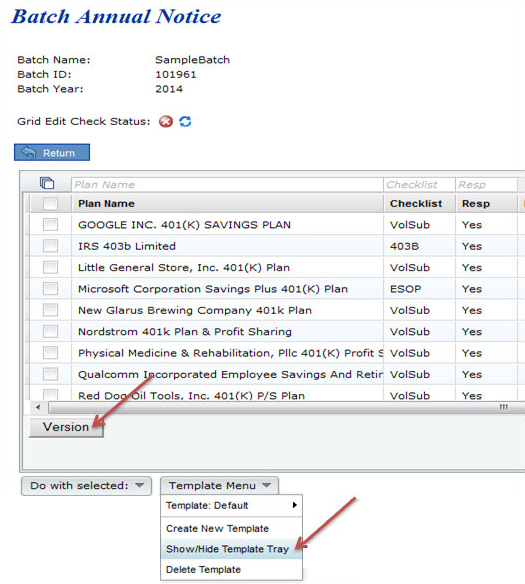This screenshot has height=584, width=525.
Task: Click the Physical Medicine & Rehabilitation plan name
Action: [230, 353]
